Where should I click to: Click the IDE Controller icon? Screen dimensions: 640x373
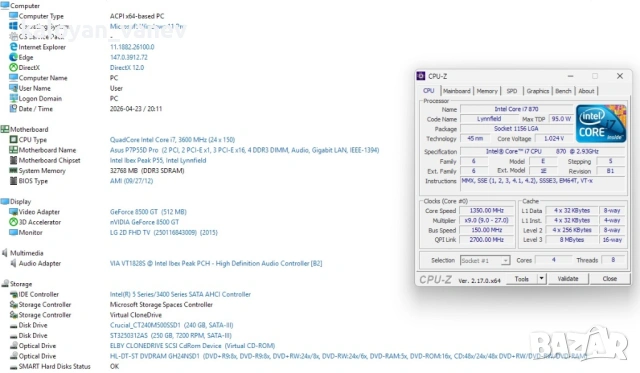click(x=13, y=294)
